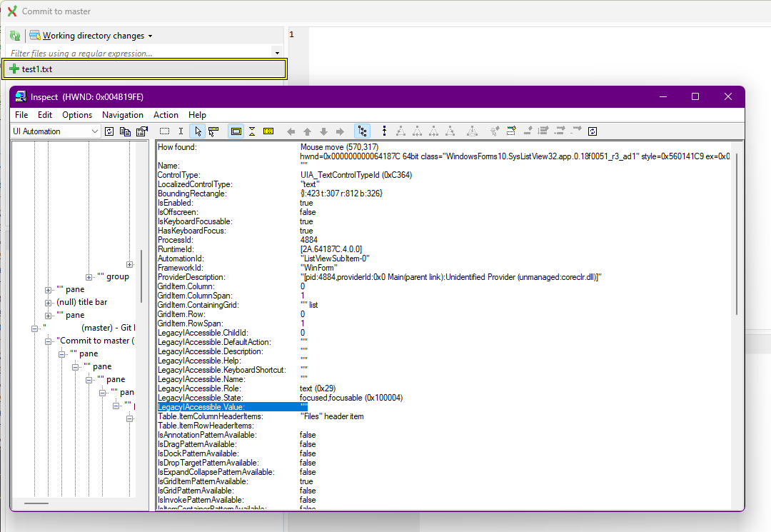Screen dimensions: 771x532
Task: Expand the (null) title bar node
Action: (x=49, y=303)
